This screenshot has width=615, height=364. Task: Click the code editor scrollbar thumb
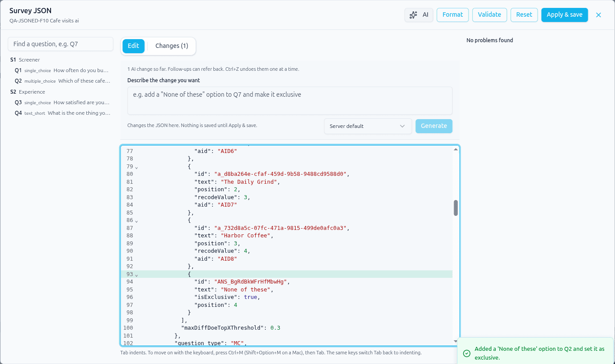[456, 208]
